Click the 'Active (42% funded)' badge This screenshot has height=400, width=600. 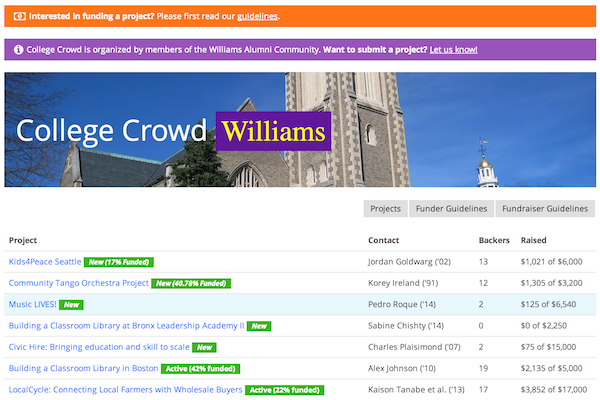(x=201, y=369)
